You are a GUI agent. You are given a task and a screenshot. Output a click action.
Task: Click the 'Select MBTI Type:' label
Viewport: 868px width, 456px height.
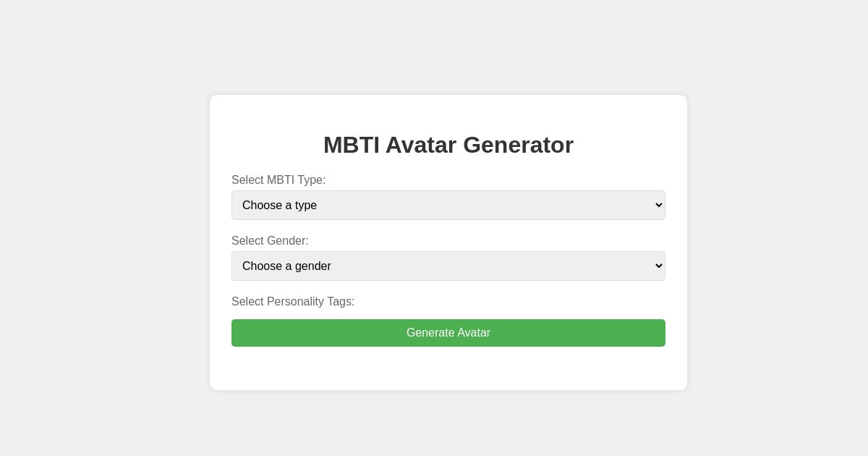pyautogui.click(x=278, y=180)
